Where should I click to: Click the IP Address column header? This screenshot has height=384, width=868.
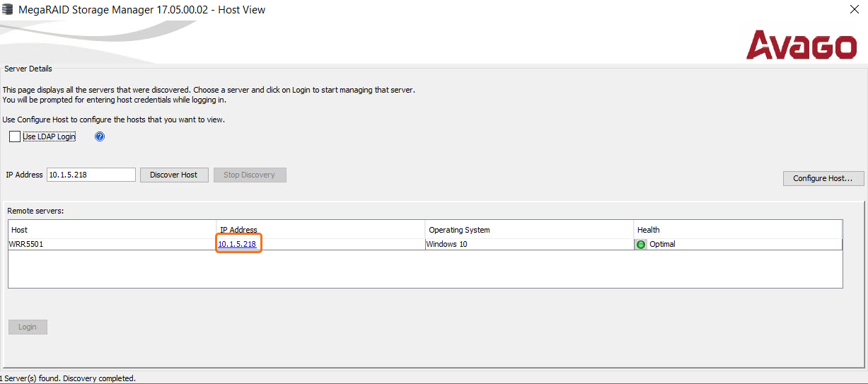(x=320, y=230)
